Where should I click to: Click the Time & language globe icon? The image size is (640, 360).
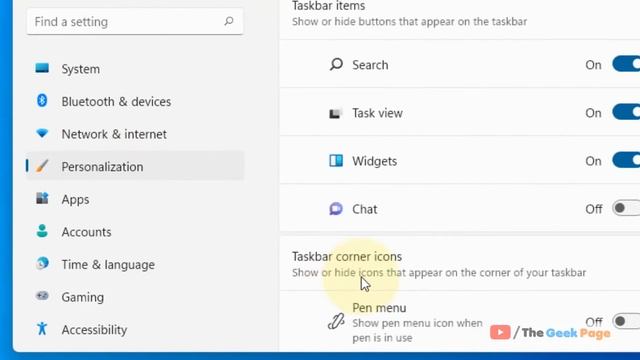click(42, 264)
